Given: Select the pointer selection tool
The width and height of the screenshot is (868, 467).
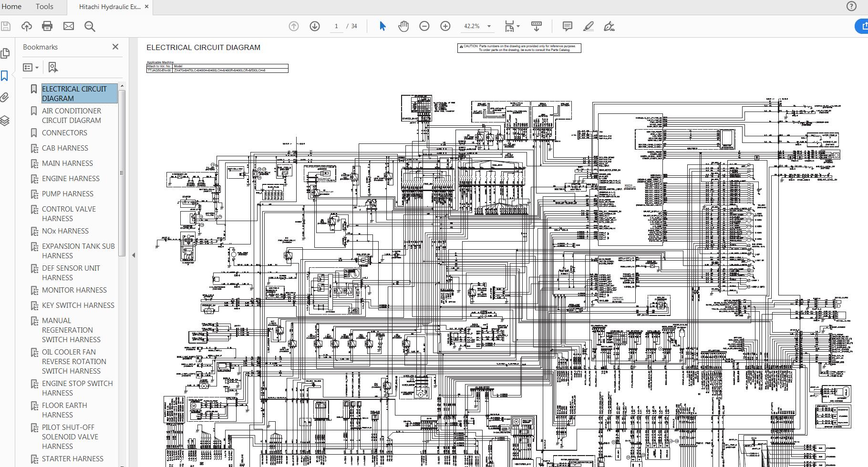Looking at the screenshot, I should [382, 26].
